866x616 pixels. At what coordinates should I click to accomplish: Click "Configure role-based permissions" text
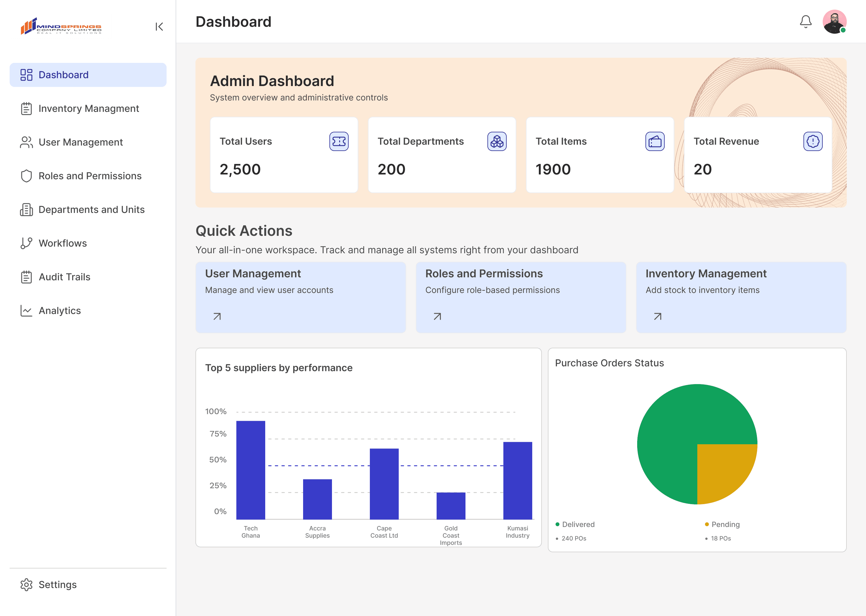[493, 290]
